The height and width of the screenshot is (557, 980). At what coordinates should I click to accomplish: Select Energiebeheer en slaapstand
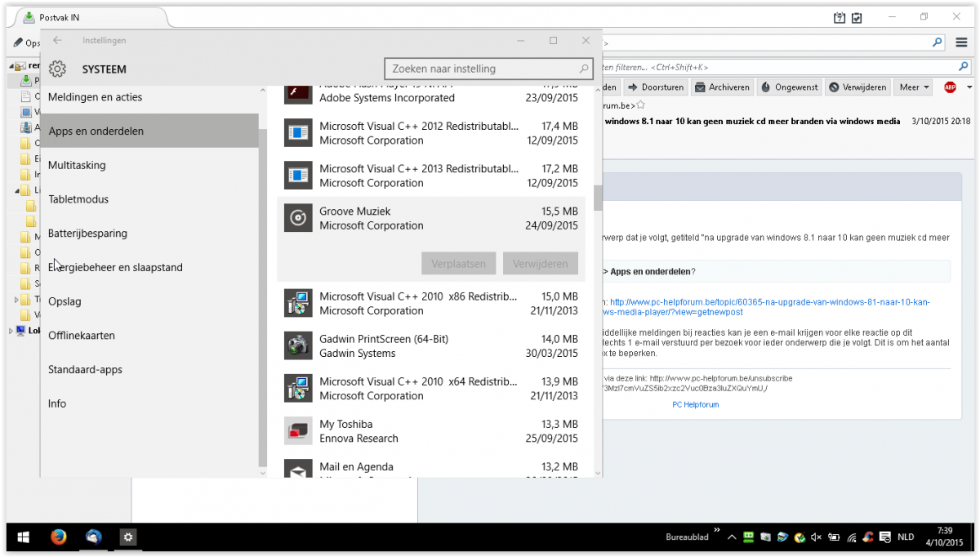coord(149,267)
